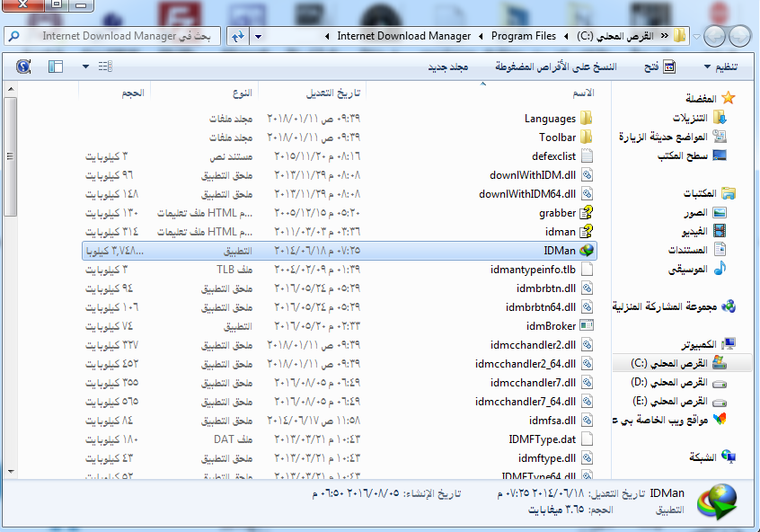Toggle the preview pane button
The height and width of the screenshot is (532, 760).
pyautogui.click(x=56, y=66)
